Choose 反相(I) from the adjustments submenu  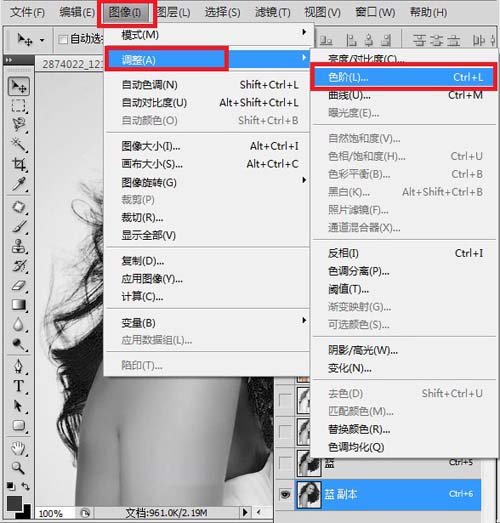coord(404,253)
